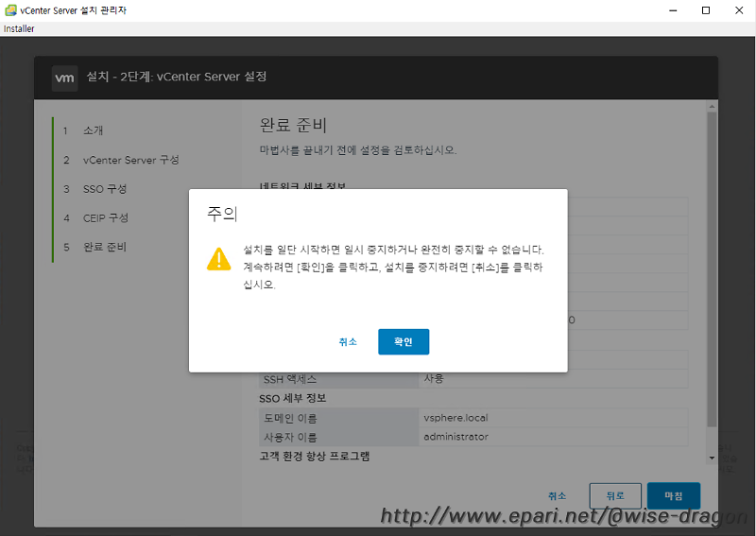Click the 완료 준비 page heading
The image size is (756, 536).
click(x=293, y=125)
